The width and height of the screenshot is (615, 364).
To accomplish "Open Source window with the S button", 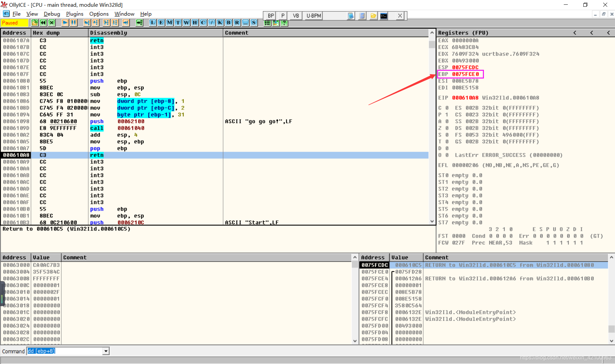I will (254, 23).
